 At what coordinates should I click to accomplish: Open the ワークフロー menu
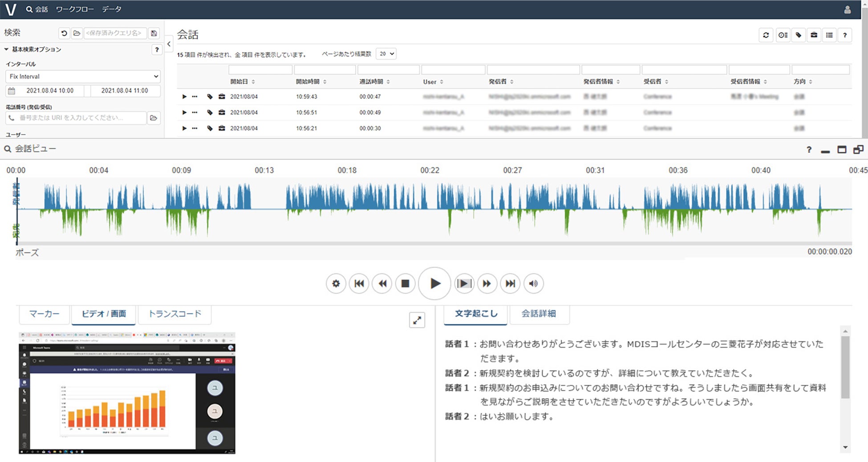click(x=74, y=9)
